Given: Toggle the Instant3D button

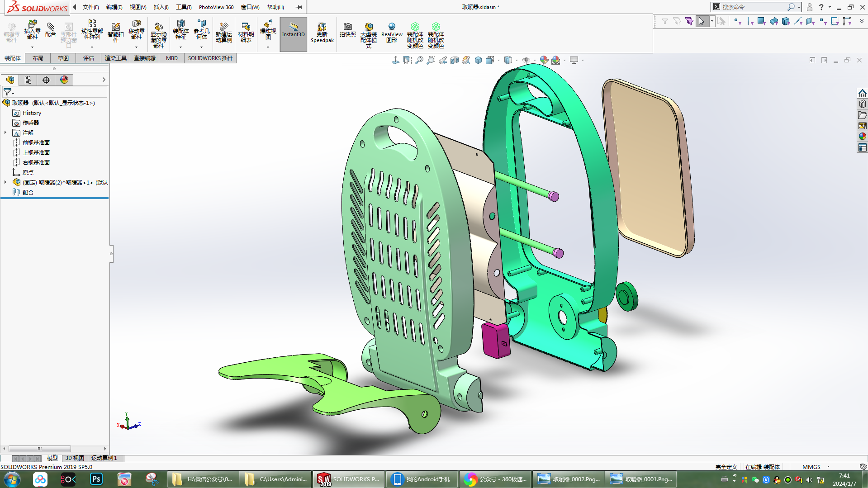Looking at the screenshot, I should tap(294, 34).
